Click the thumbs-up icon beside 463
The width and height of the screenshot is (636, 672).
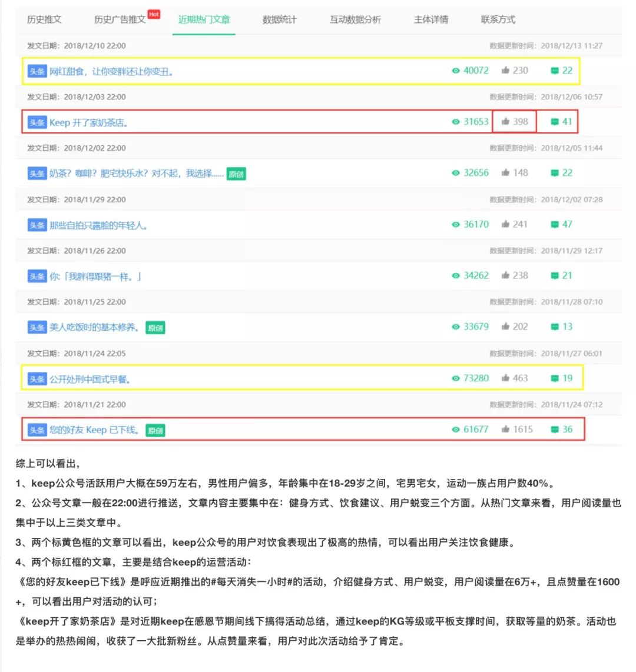click(505, 378)
